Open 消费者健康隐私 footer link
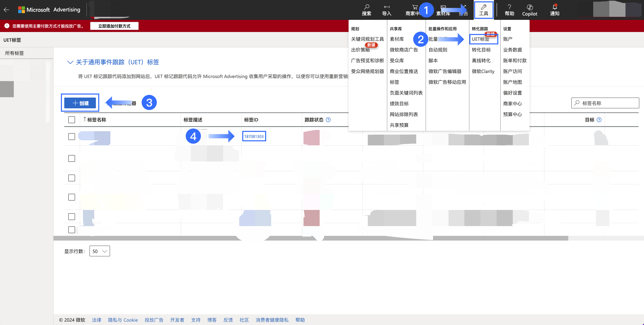The image size is (644, 325). click(272, 320)
